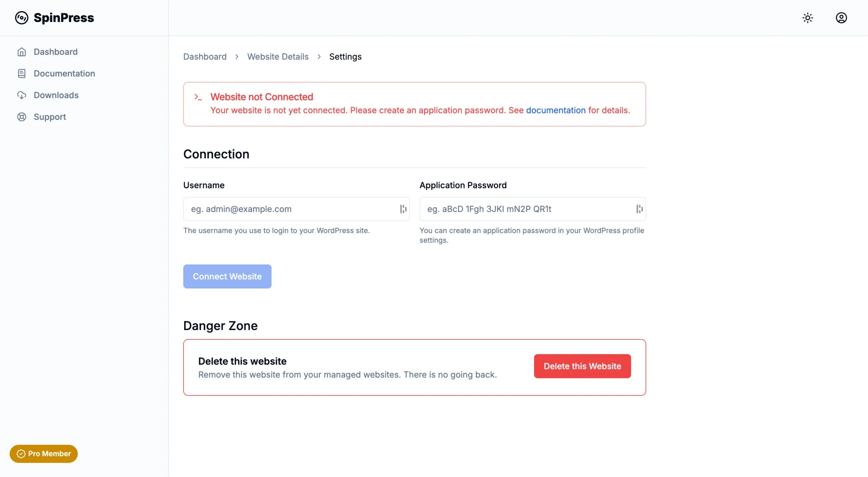
Task: Select the Dashboard home icon in sidebar
Action: pyautogui.click(x=22, y=51)
